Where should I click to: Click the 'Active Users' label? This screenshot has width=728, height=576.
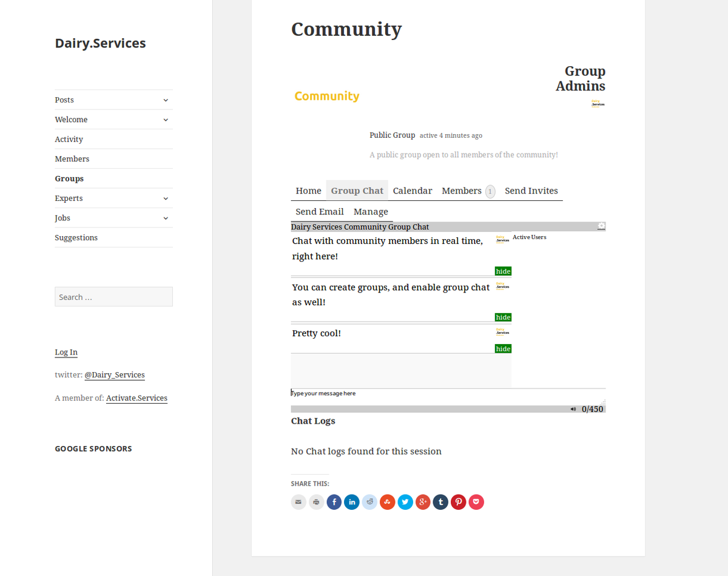(530, 237)
